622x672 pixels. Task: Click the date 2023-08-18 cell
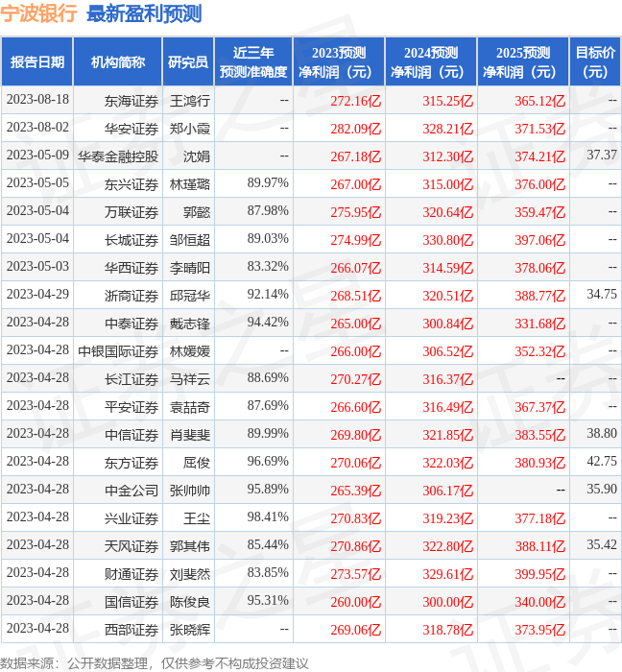point(37,100)
